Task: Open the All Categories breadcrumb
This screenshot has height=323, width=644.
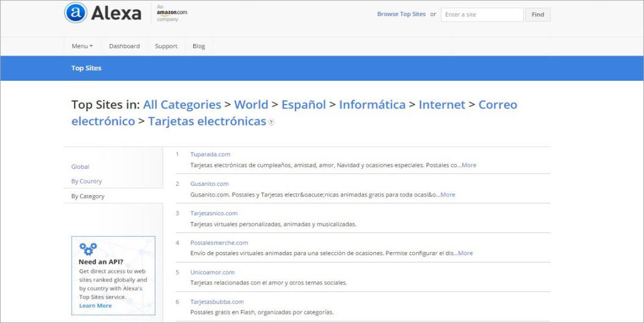Action: click(x=182, y=105)
